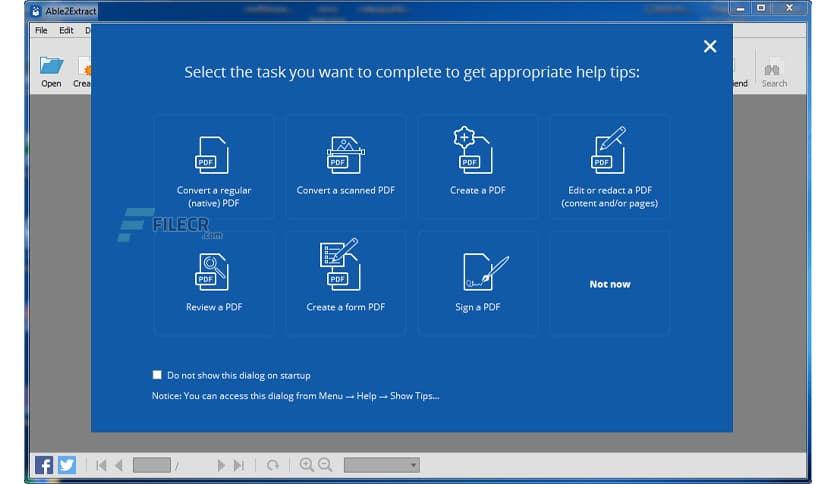Screen dimensions: 836x484
Task: Open the Twitter share icon
Action: (67, 465)
